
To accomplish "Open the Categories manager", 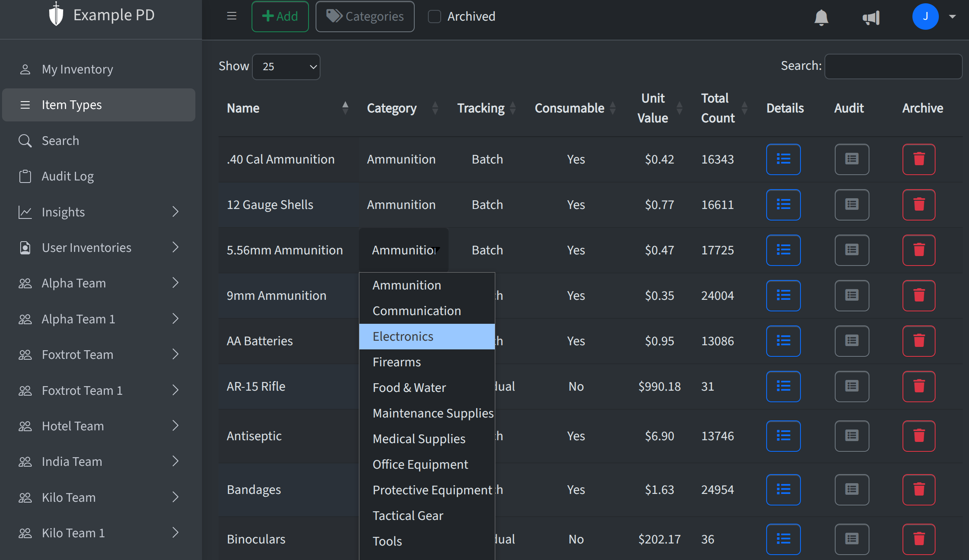I will [365, 16].
